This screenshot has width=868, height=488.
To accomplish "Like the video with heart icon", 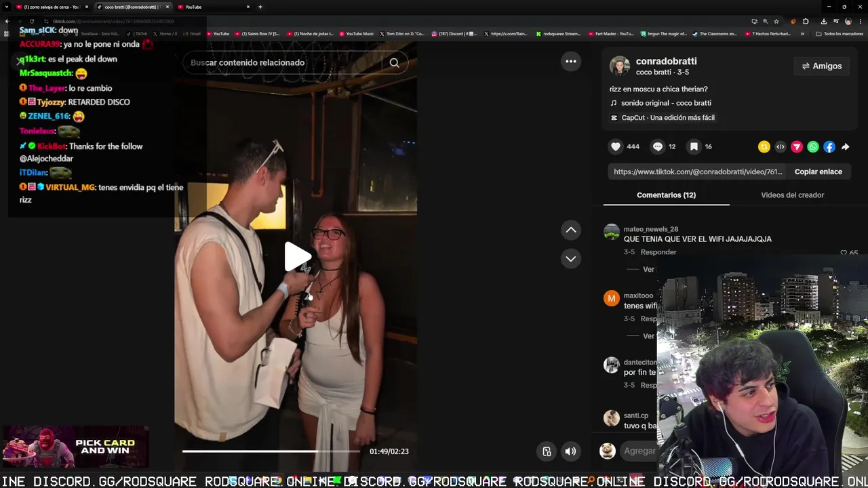I will (616, 146).
